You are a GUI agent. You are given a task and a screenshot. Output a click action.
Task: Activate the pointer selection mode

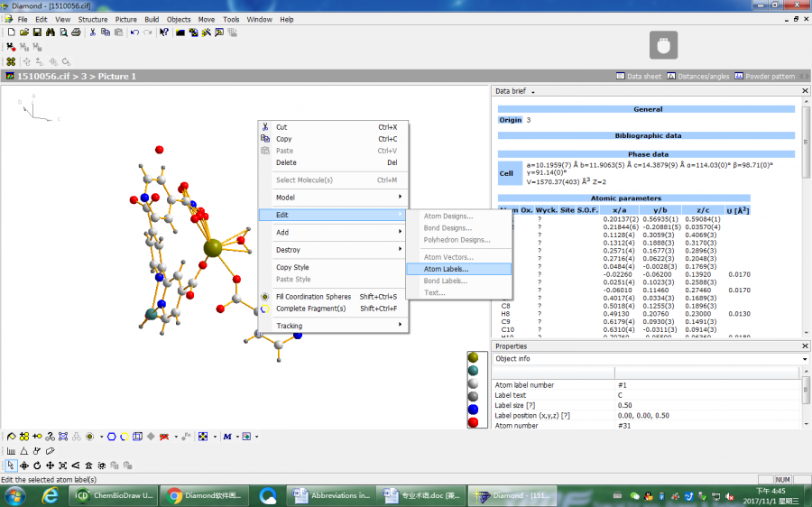[11, 466]
